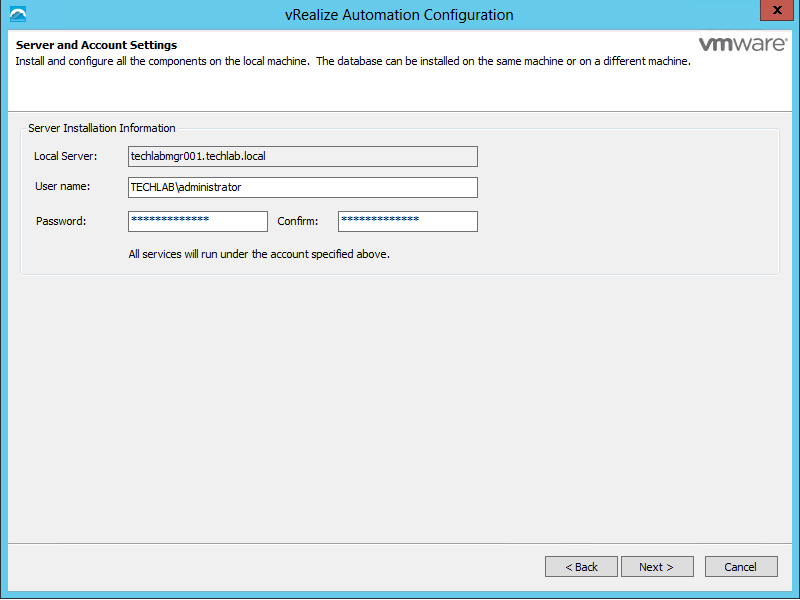800x600 pixels.
Task: Cancel the configuration wizard
Action: (x=741, y=567)
